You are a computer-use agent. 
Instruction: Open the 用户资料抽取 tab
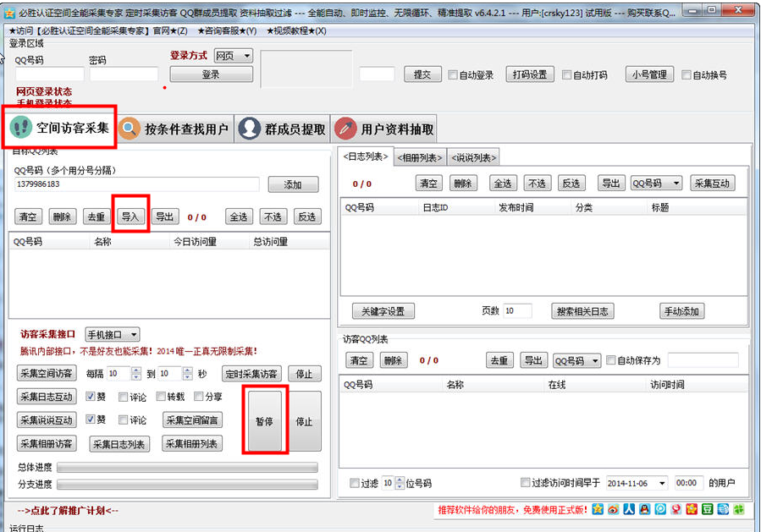384,129
